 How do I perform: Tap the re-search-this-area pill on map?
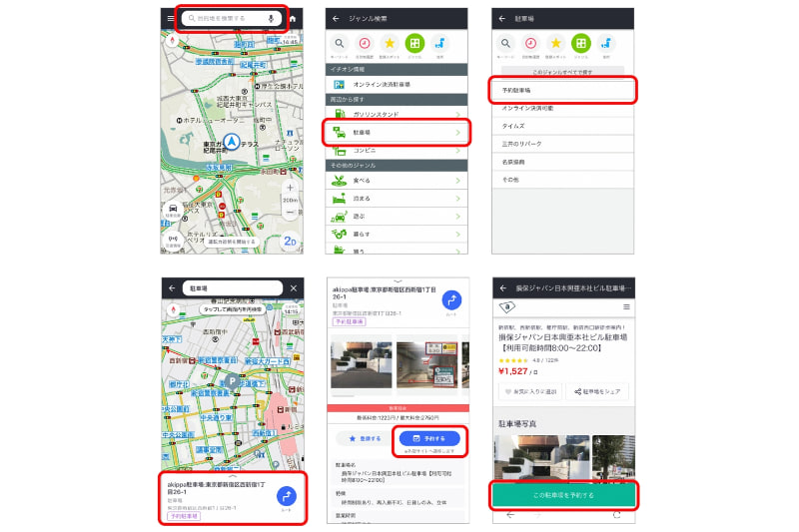(233, 309)
